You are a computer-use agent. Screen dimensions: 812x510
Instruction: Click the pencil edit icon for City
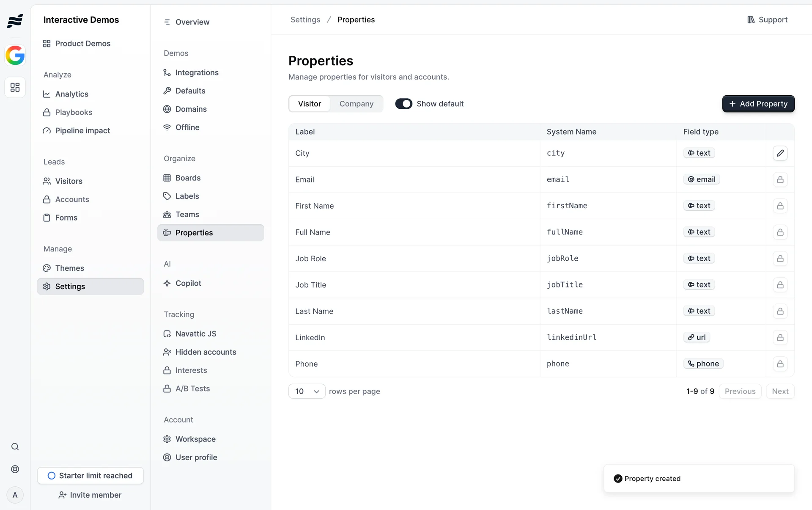click(x=780, y=153)
